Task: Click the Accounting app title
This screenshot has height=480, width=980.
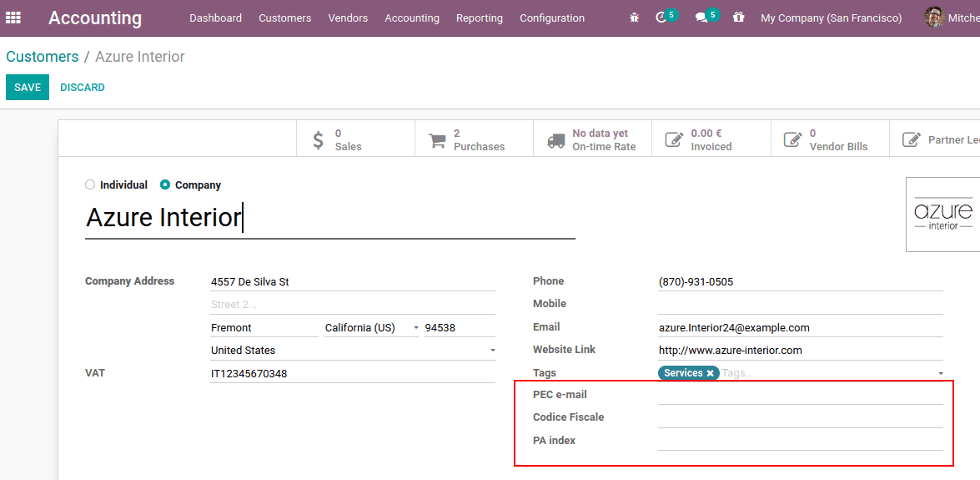Action: (x=95, y=18)
